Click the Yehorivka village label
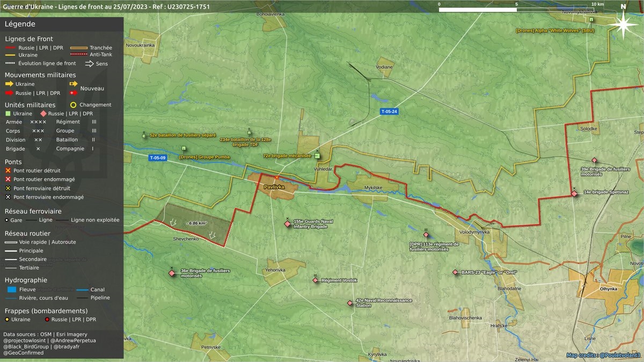644x362 pixels. coord(274,270)
